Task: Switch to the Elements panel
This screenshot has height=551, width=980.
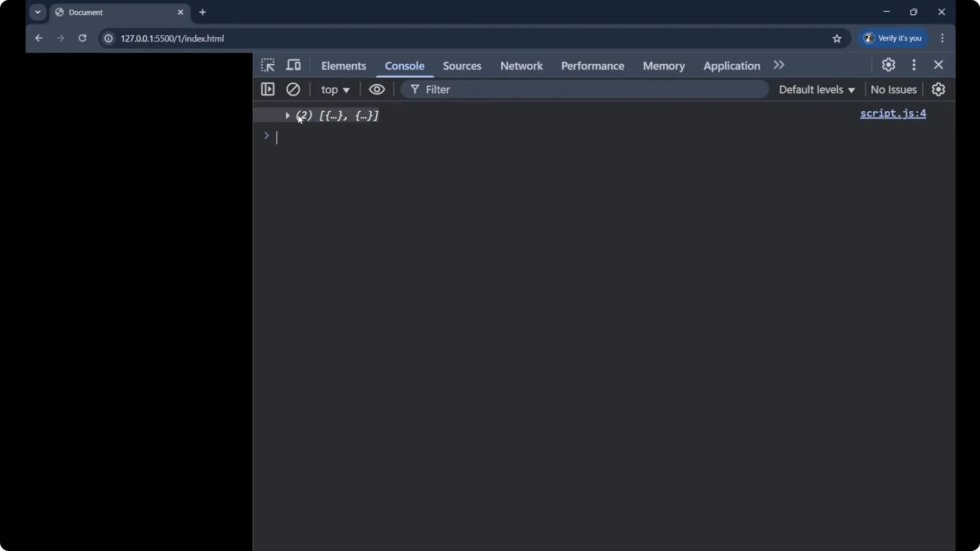Action: (x=344, y=66)
